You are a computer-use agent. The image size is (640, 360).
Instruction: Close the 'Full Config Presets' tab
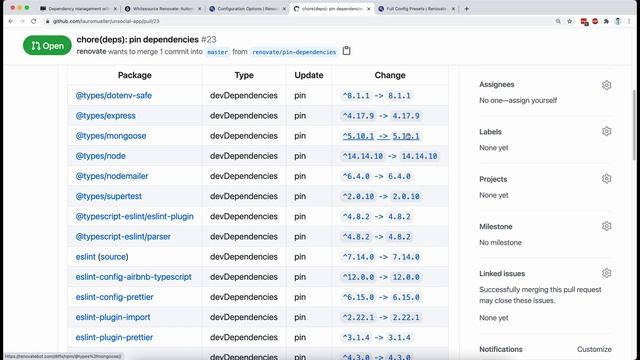click(453, 9)
